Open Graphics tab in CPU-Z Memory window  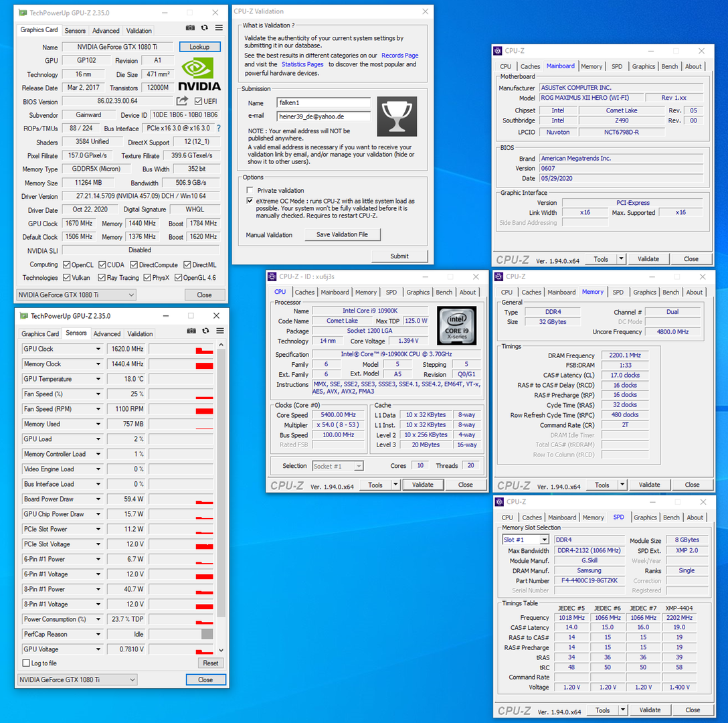click(x=645, y=293)
